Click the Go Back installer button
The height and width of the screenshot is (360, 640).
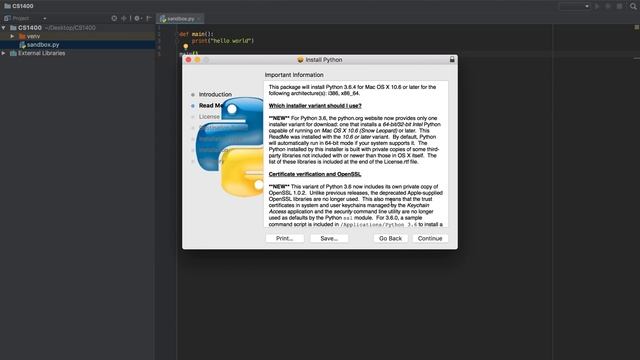pyautogui.click(x=390, y=238)
